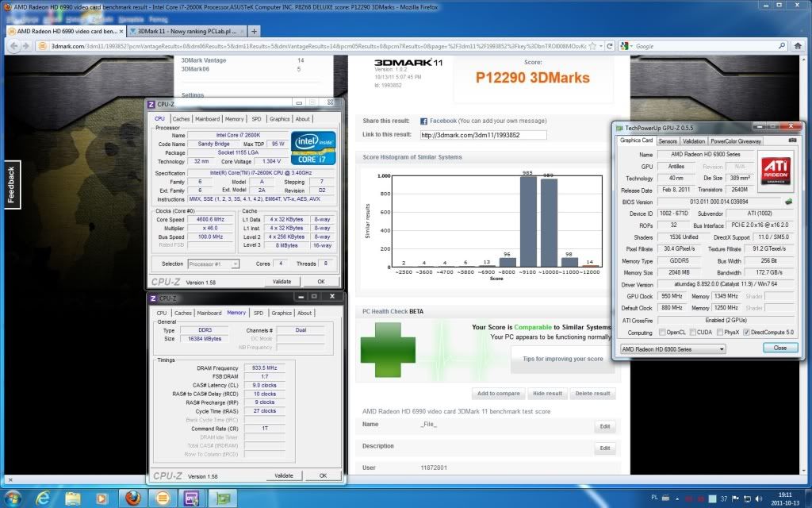Open new Firefox tab with plus icon
The image size is (812, 508).
point(254,31)
